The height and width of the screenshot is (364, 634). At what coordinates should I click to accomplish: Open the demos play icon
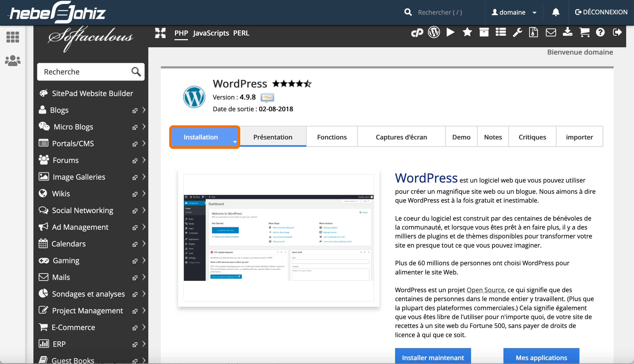pos(450,32)
